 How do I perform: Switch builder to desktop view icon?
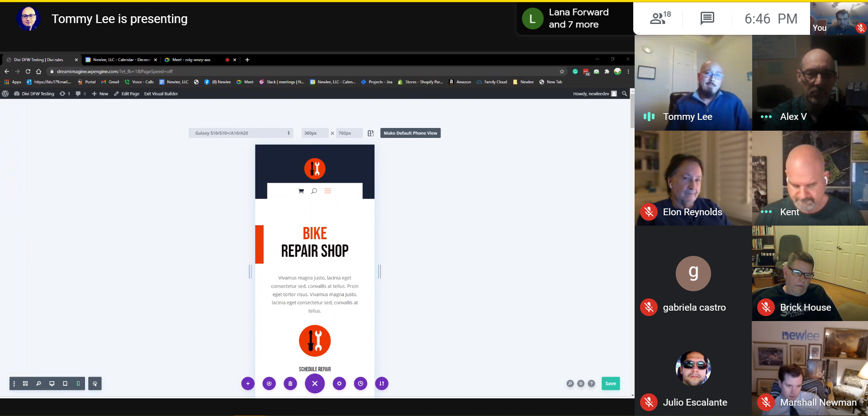coord(52,383)
